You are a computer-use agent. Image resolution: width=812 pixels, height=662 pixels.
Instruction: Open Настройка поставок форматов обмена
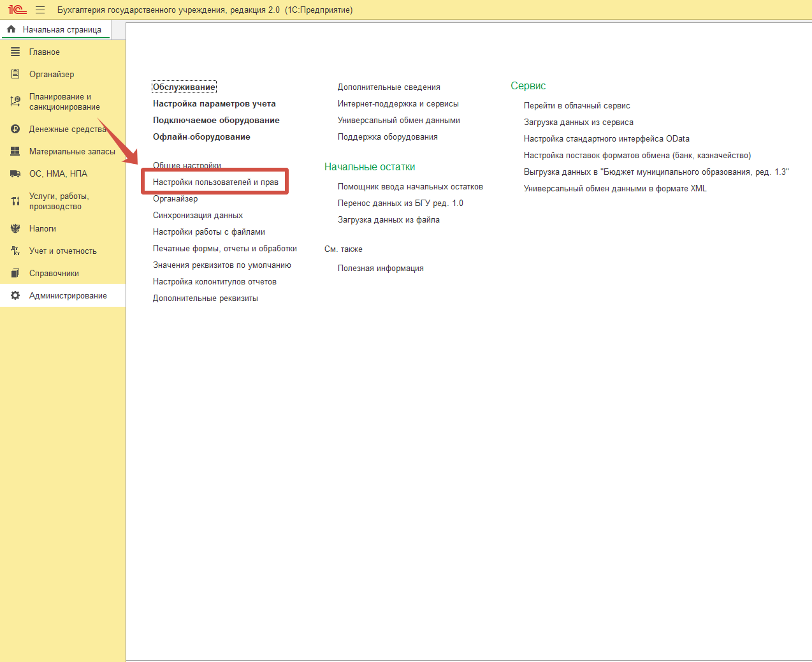point(637,155)
